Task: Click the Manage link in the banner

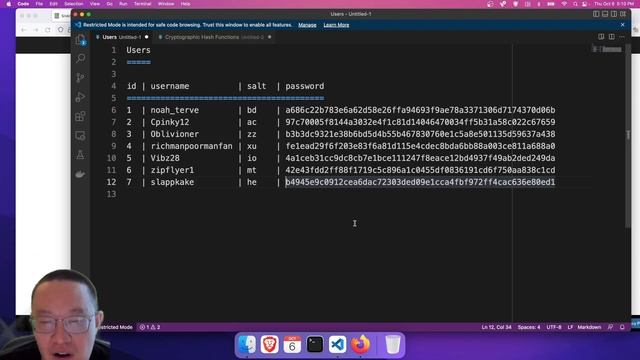Action: [x=307, y=25]
